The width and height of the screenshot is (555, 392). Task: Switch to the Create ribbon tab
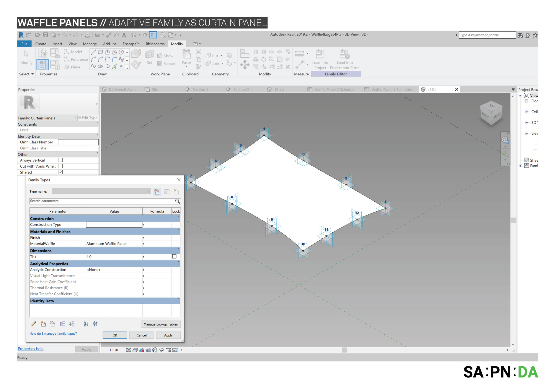[x=41, y=44]
